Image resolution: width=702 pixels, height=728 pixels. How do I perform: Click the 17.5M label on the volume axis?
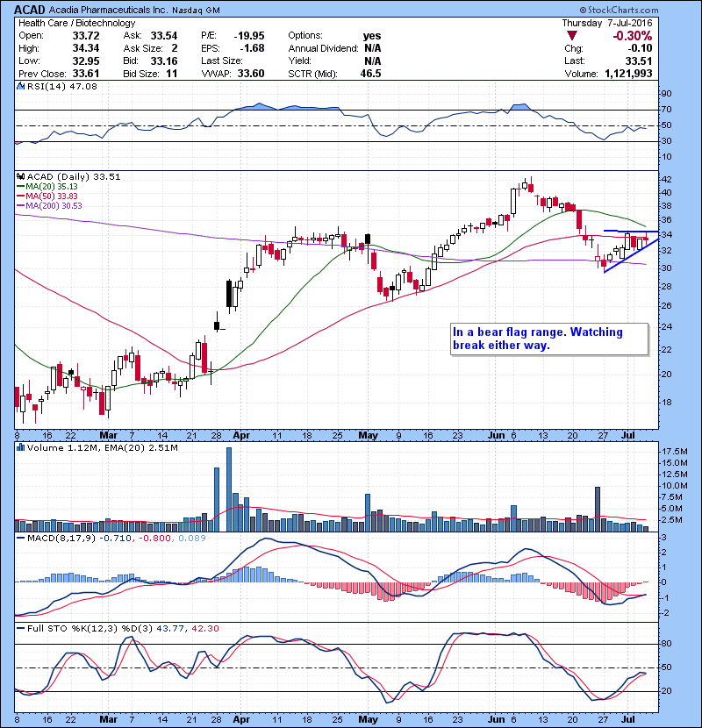(x=675, y=452)
